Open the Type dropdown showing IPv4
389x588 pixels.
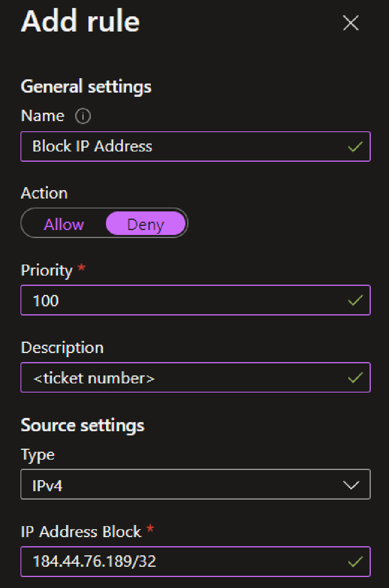195,484
